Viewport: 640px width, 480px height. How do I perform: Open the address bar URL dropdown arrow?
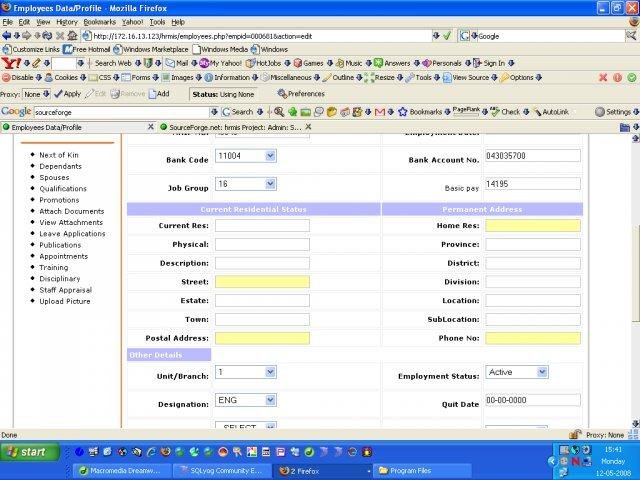coord(436,36)
